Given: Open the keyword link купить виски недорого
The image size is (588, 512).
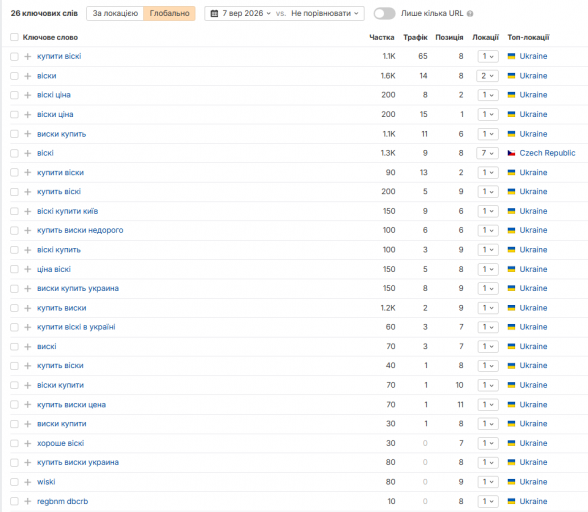Looking at the screenshot, I should point(80,230).
